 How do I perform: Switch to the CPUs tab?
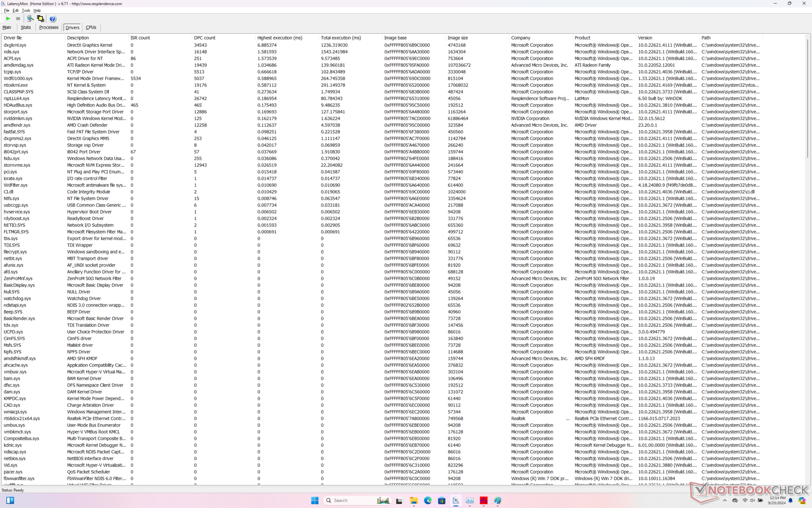pyautogui.click(x=91, y=28)
